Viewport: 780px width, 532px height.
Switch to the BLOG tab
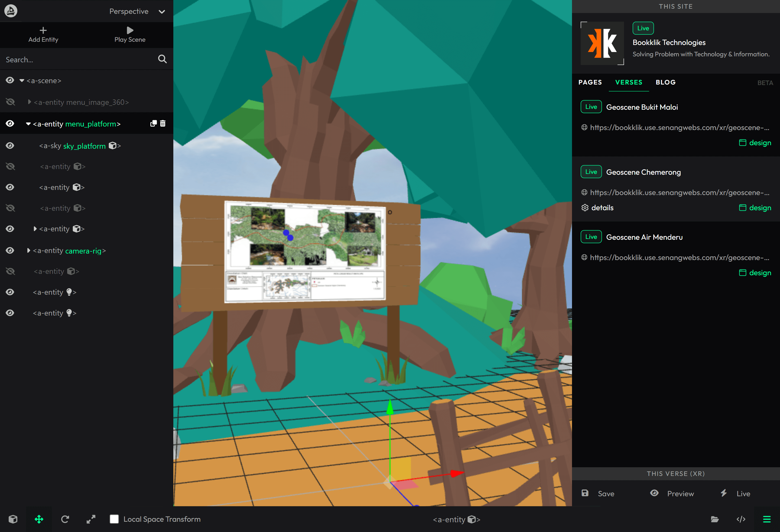point(665,82)
